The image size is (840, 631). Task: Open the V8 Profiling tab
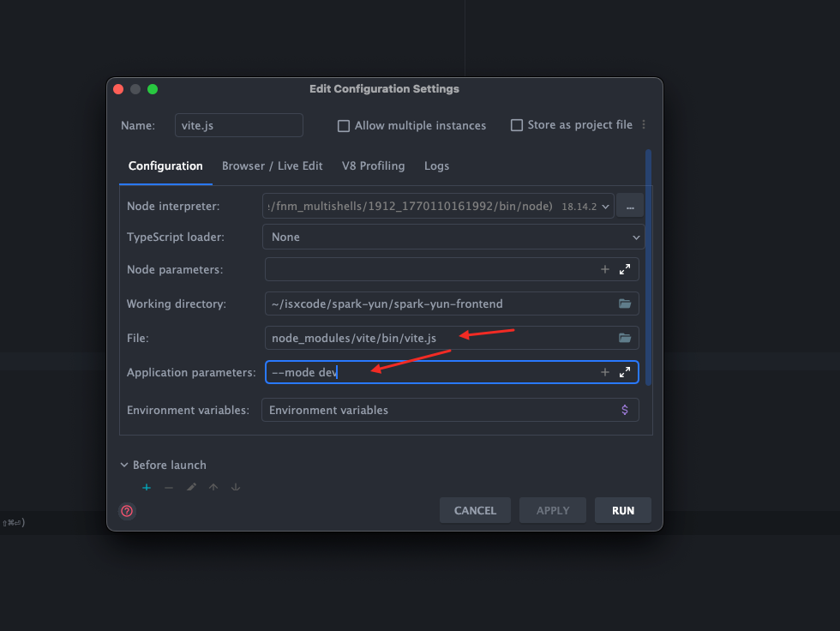tap(373, 166)
